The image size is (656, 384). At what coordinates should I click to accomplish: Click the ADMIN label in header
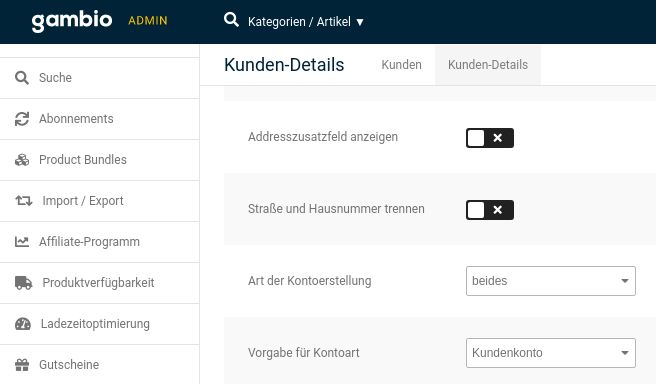[148, 20]
